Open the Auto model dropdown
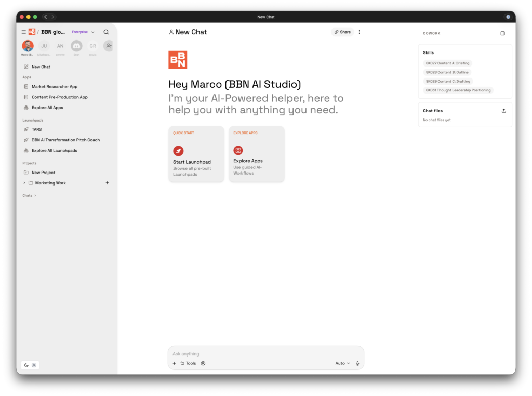532x396 pixels. [342, 363]
